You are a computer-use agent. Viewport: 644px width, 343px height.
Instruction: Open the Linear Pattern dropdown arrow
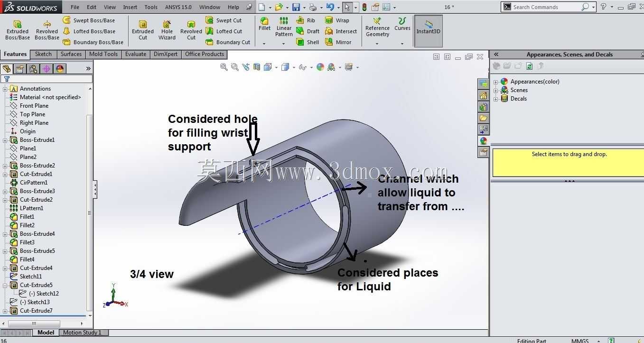coord(283,44)
